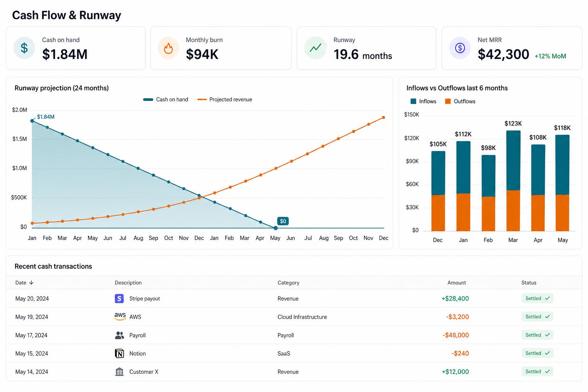Click the Cloud Infrastructure category cell
The image size is (588, 392).
pyautogui.click(x=302, y=317)
